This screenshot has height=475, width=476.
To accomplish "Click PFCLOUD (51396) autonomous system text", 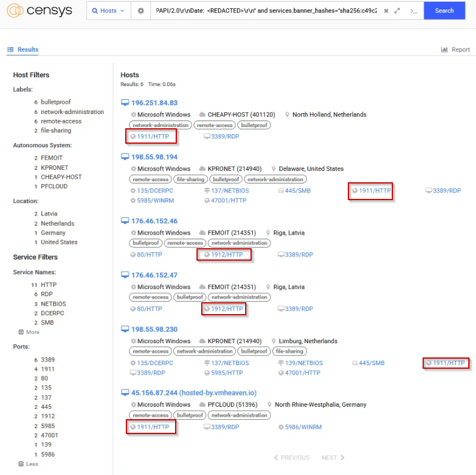I will (233, 405).
